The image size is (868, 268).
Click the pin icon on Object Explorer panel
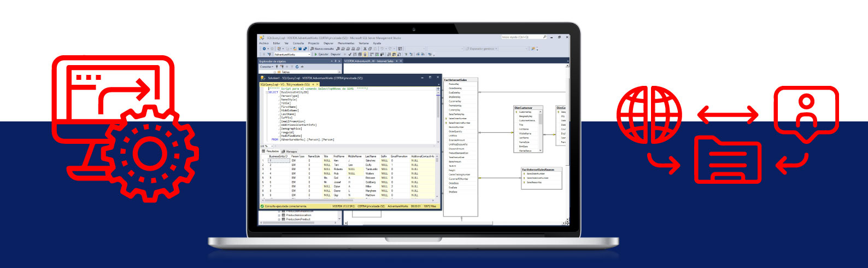[336, 61]
